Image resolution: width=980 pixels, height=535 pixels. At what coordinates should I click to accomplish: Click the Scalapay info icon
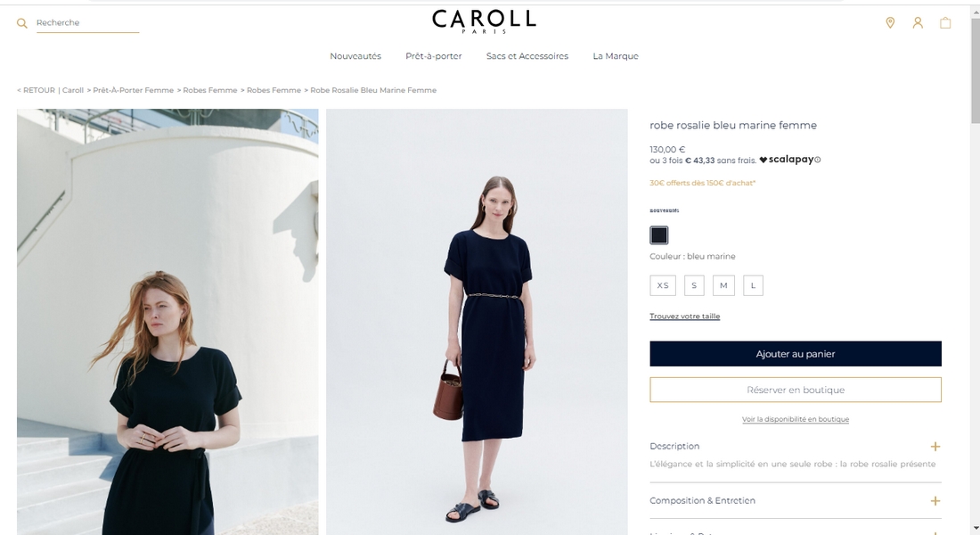click(818, 160)
